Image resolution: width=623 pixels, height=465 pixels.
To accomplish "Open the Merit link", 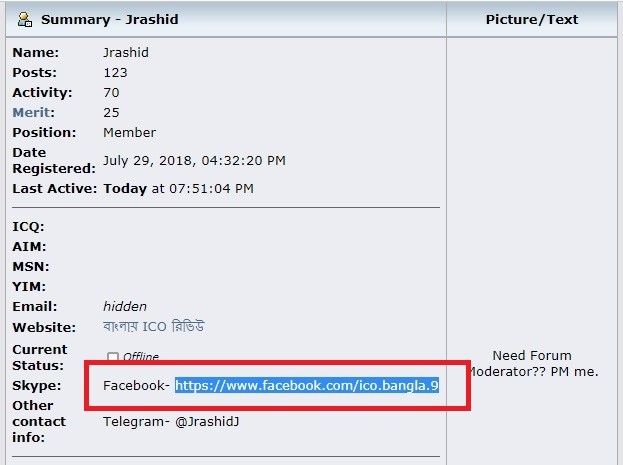I will (32, 112).
